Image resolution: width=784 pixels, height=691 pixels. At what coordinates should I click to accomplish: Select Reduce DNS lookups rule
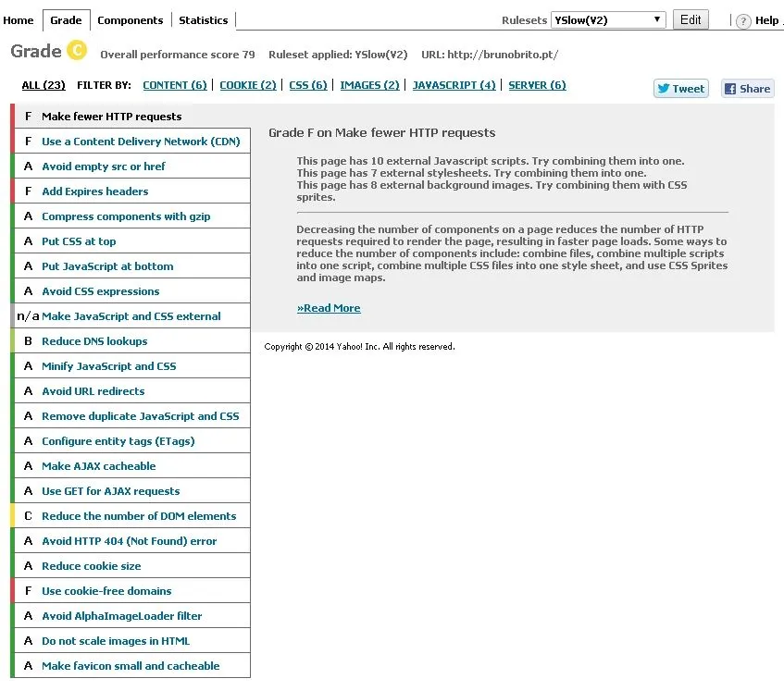point(132,341)
